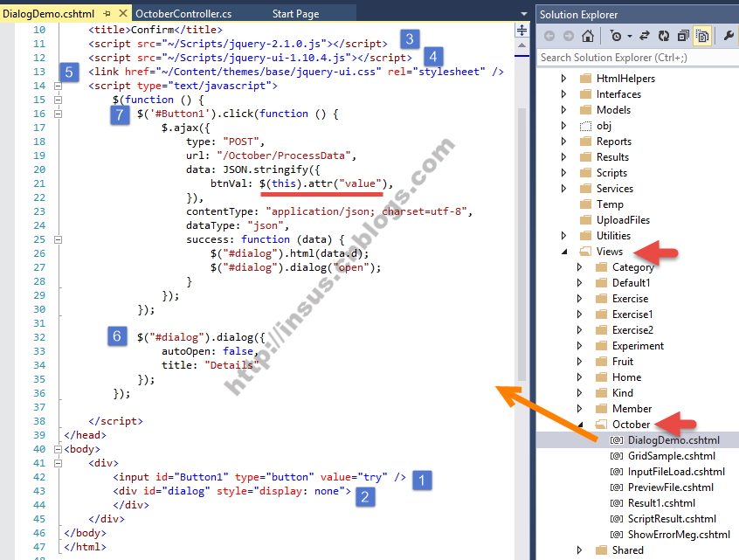The image size is (739, 560).
Task: Open ScriptResult.cshtml file
Action: 672,519
